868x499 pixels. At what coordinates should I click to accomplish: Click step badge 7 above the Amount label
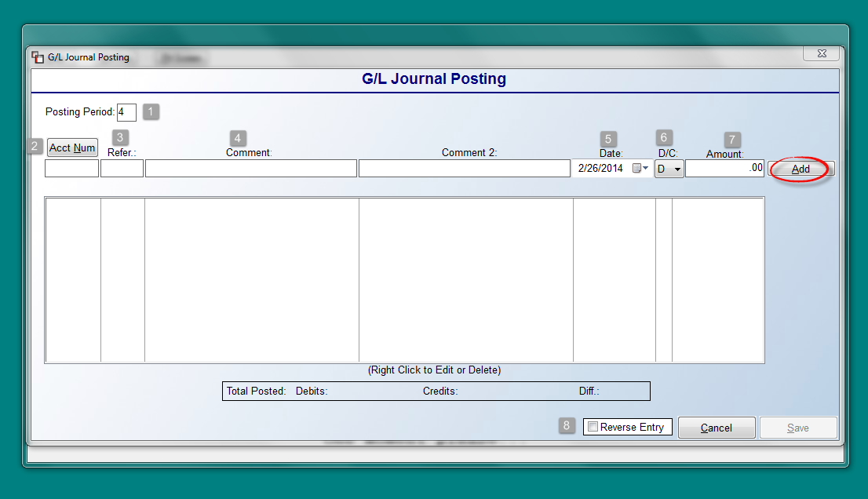point(731,140)
